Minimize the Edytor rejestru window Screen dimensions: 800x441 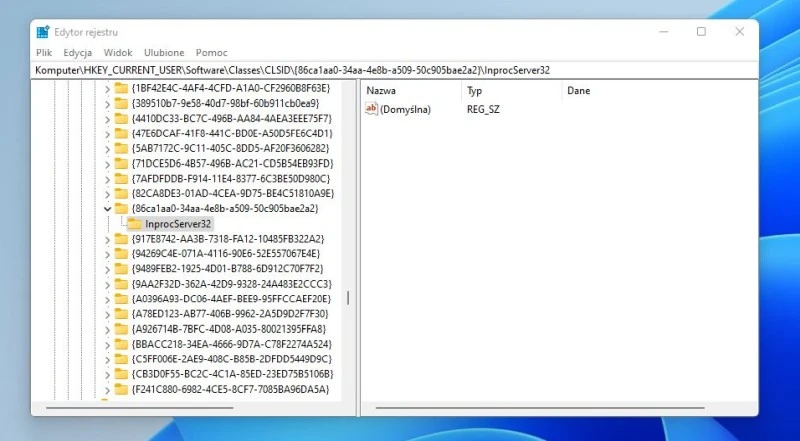click(x=663, y=32)
